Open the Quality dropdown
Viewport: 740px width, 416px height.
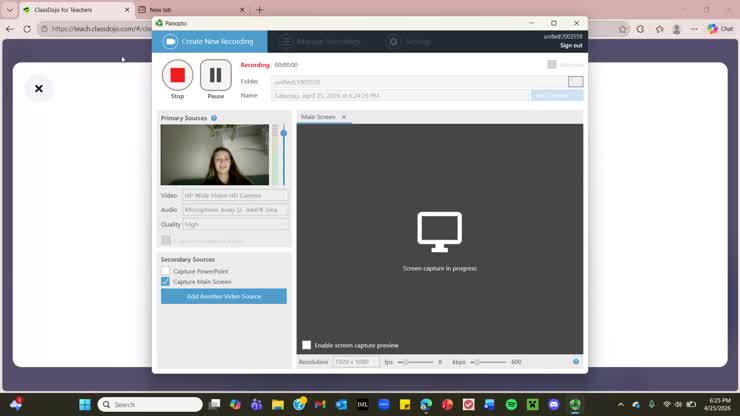pyautogui.click(x=235, y=224)
